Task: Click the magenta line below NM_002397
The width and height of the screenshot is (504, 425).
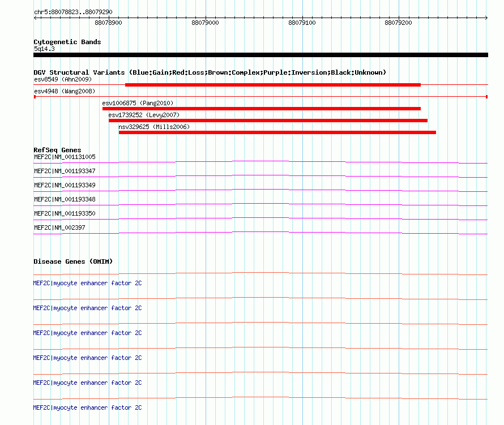Action: pos(260,232)
